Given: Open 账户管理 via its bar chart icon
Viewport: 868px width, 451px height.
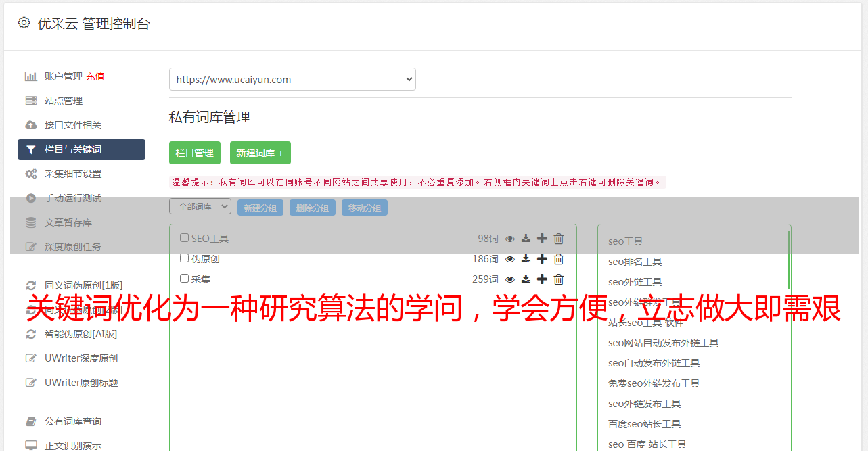Looking at the screenshot, I should click(31, 76).
